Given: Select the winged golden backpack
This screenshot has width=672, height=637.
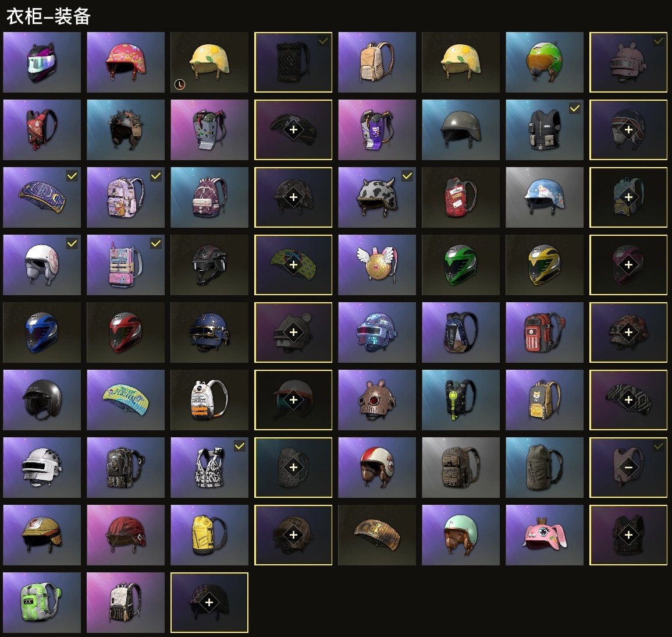Looking at the screenshot, I should (376, 265).
